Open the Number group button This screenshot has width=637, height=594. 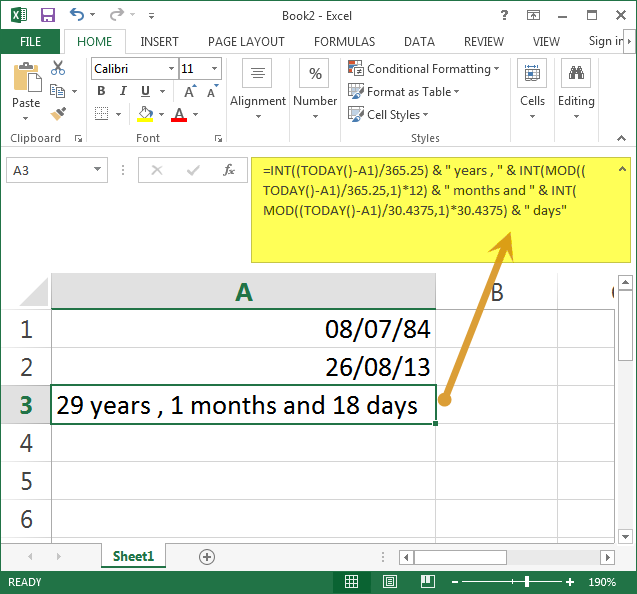(315, 90)
